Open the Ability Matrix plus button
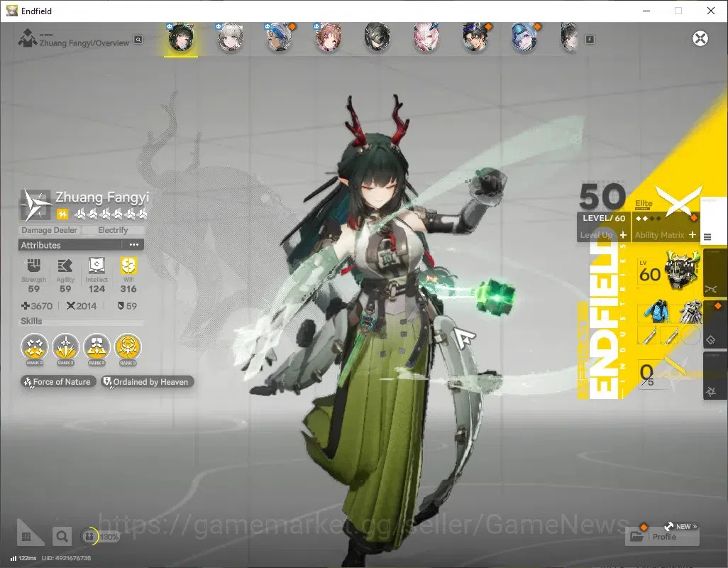The width and height of the screenshot is (728, 568). (x=693, y=235)
